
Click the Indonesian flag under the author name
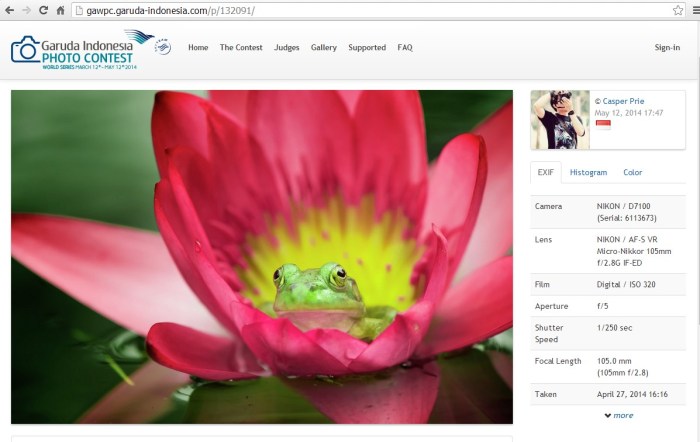(602, 124)
